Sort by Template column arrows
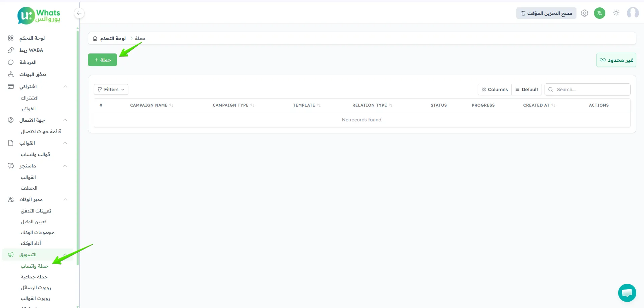Viewport: 644px width, 308px height. click(319, 105)
